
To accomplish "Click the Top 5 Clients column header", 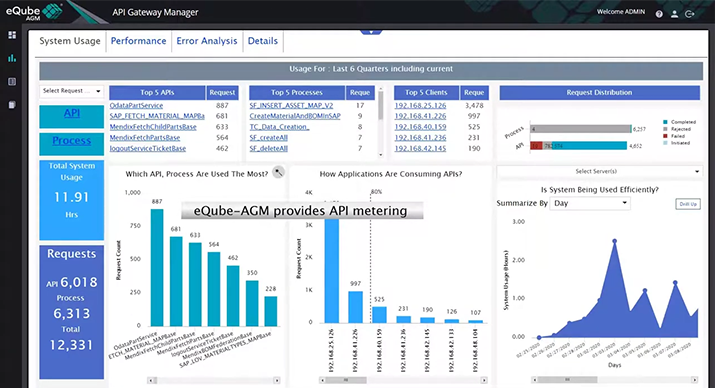I will 426,93.
